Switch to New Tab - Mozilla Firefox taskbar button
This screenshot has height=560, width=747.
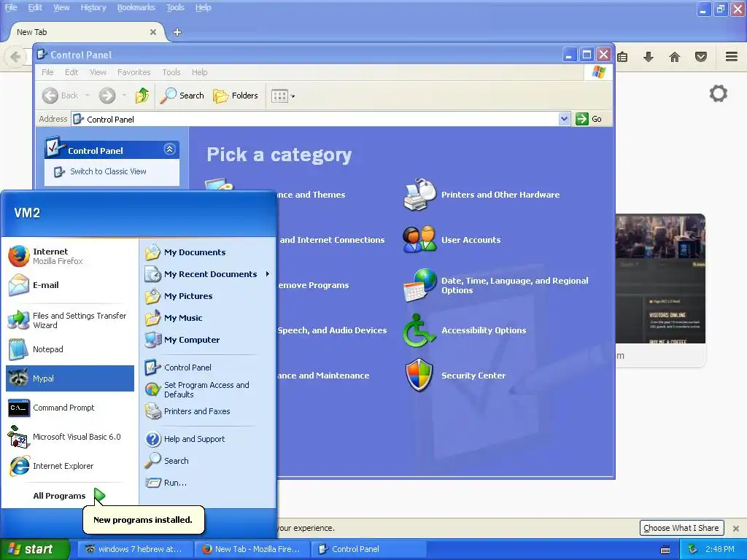pos(252,549)
